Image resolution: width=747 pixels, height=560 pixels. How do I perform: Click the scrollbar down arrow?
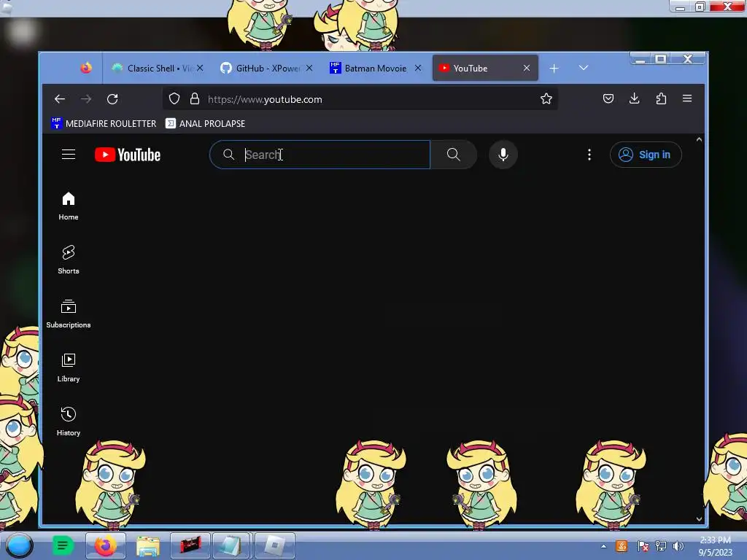(699, 519)
